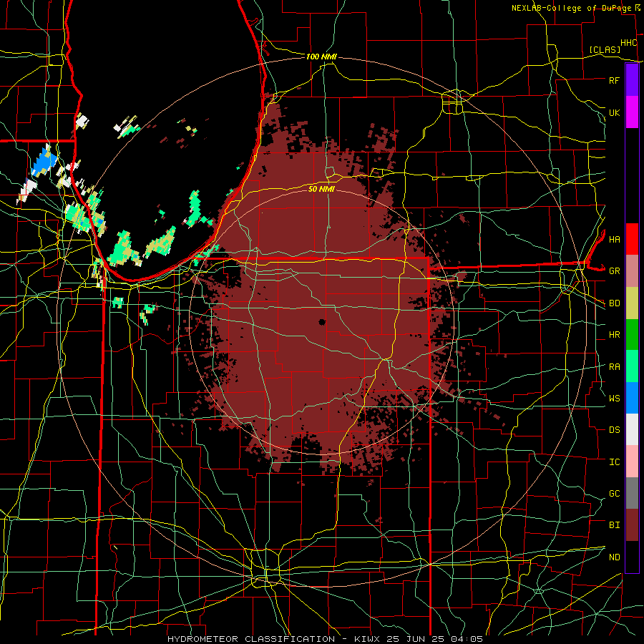The image size is (644, 644).
Task: Click the BD legend label
Action: (614, 303)
